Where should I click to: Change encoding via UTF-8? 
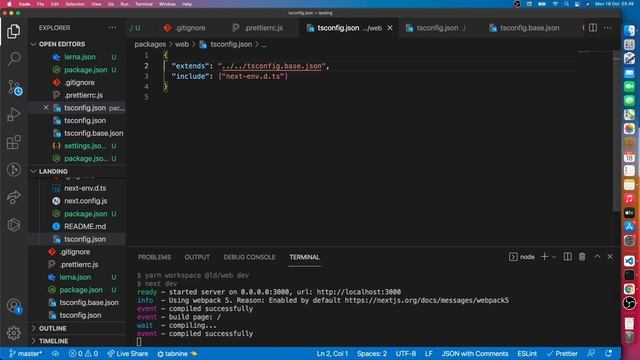click(x=406, y=353)
